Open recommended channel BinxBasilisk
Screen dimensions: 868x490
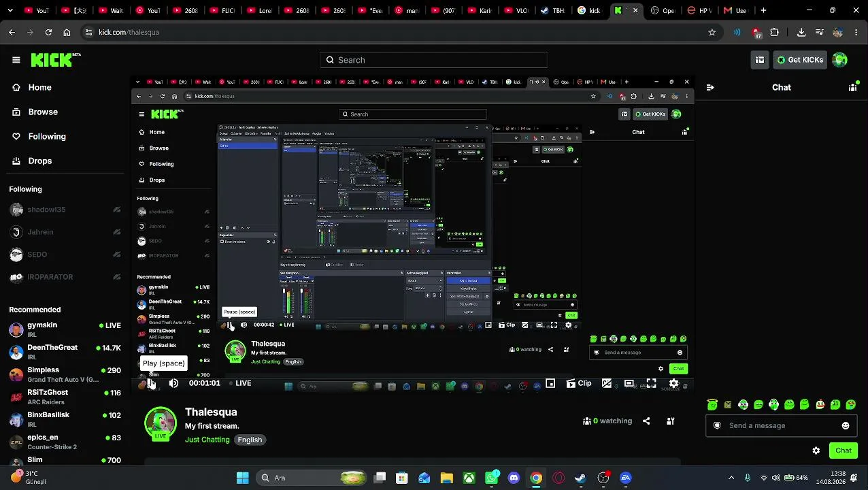click(x=65, y=419)
